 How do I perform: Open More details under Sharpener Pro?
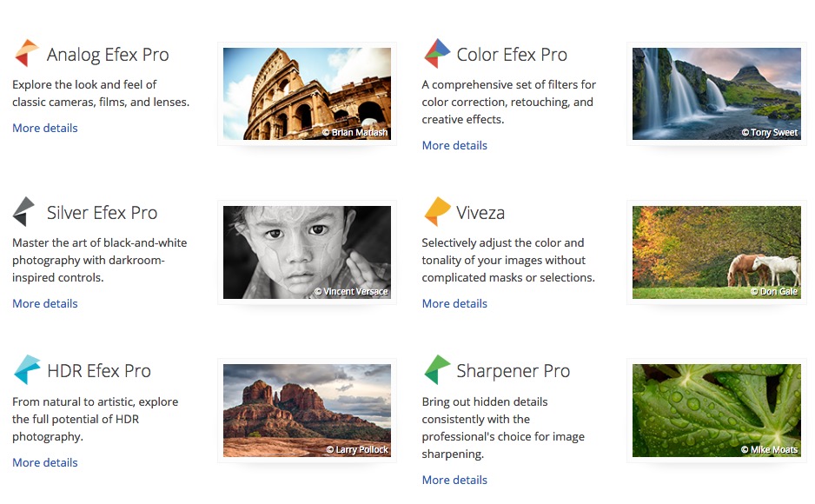click(454, 480)
